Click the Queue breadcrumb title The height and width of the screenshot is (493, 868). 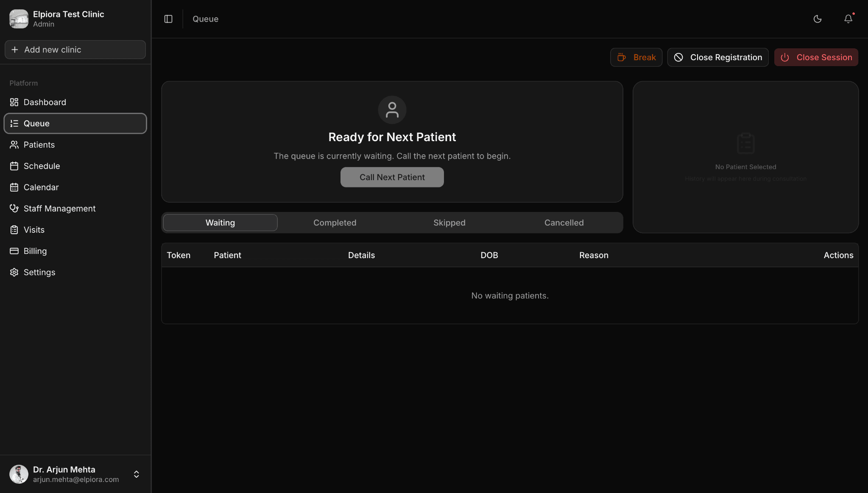205,19
